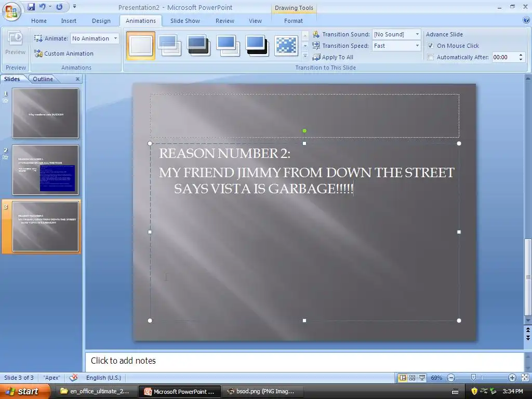Toggle On Mouse Click checkbox
The height and width of the screenshot is (399, 532).
tap(431, 46)
